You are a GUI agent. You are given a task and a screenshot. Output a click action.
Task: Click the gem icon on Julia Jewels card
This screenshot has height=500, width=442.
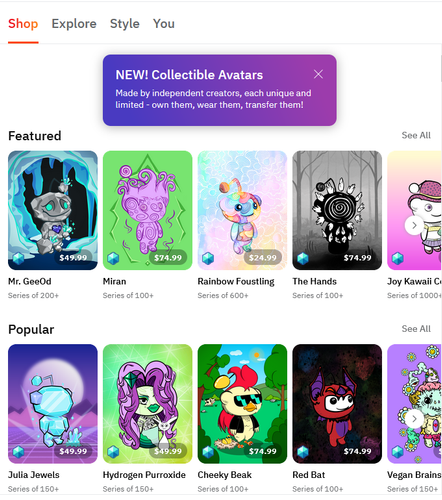point(18,452)
